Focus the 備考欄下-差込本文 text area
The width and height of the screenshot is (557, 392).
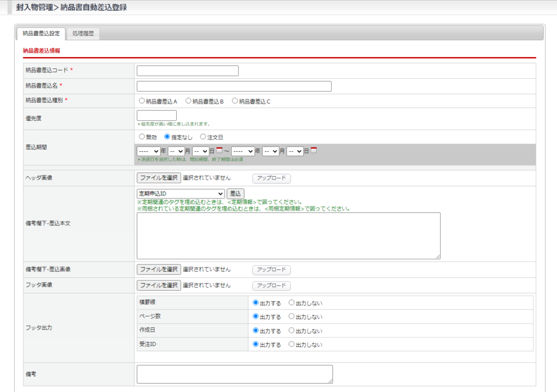click(x=288, y=235)
